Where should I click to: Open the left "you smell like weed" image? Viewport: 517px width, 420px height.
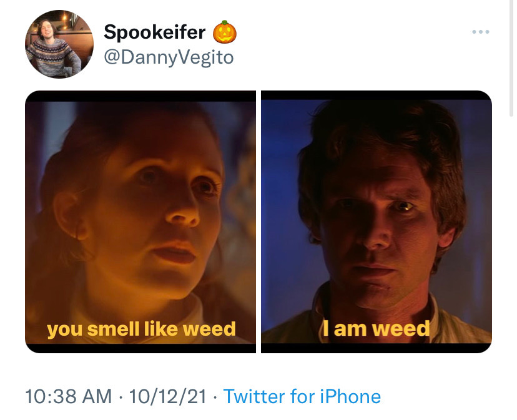(140, 222)
